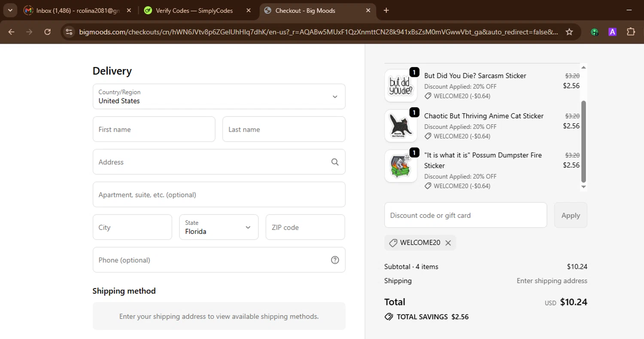The height and width of the screenshot is (339, 644).
Task: Click the order summary scroll up arrow
Action: (583, 67)
